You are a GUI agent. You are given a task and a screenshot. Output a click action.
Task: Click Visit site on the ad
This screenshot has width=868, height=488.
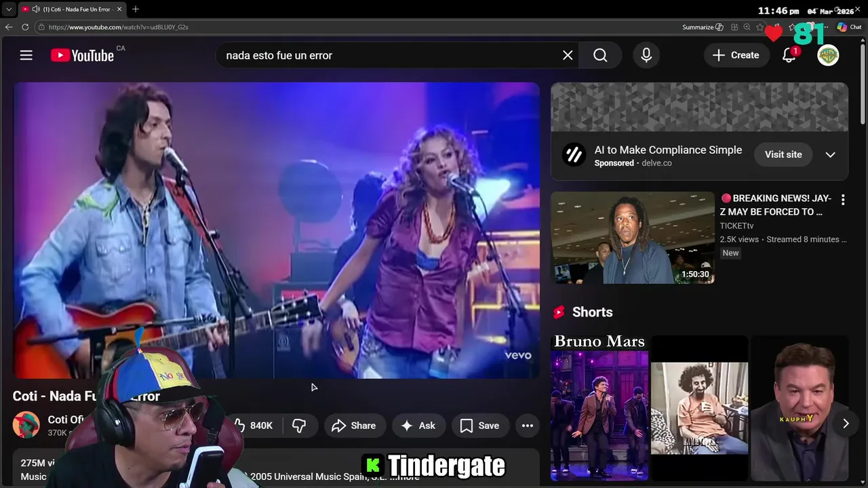click(x=783, y=155)
